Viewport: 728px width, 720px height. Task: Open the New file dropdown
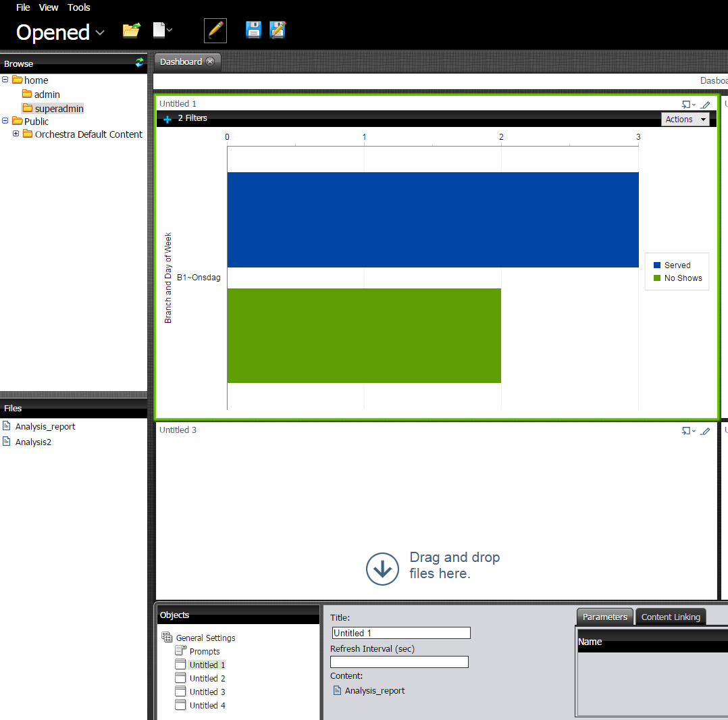click(163, 30)
